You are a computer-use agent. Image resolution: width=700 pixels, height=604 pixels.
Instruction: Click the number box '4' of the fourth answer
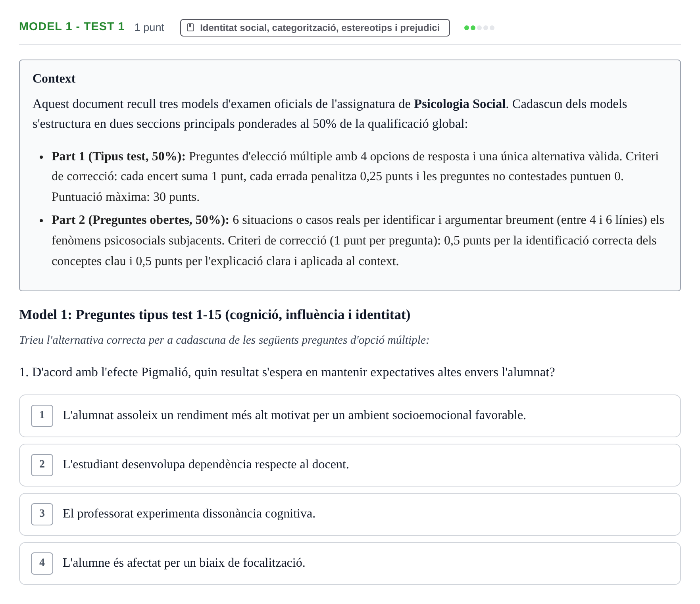[42, 564]
